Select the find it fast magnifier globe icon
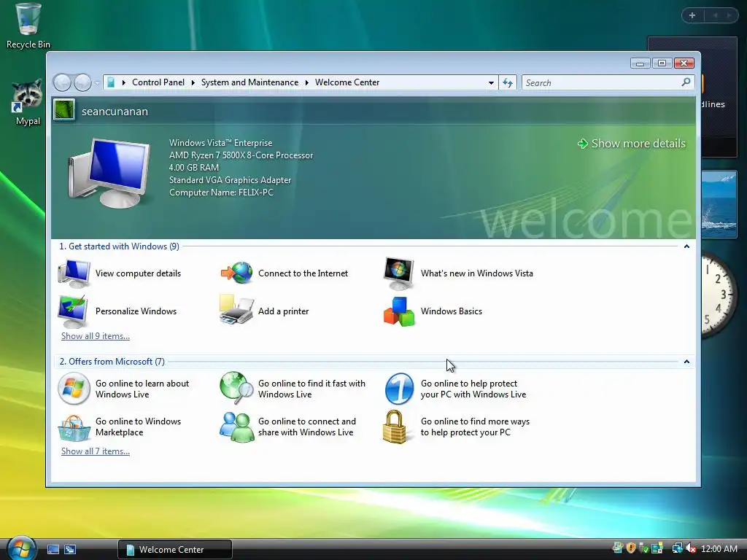The image size is (747, 560). click(237, 388)
